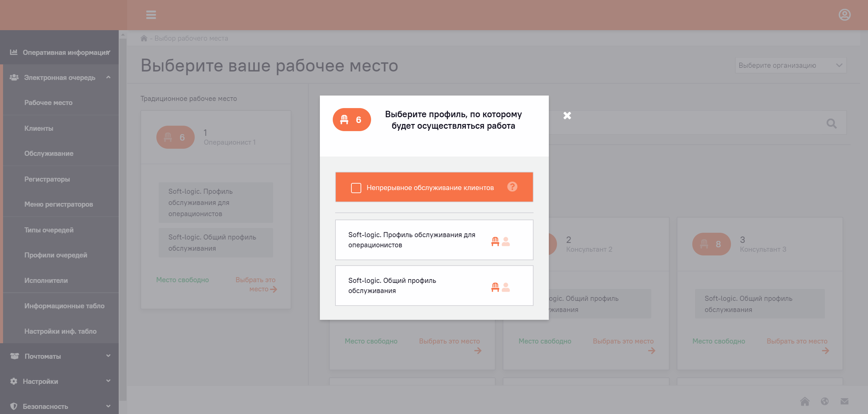Click the home icon in the breadcrumb
The height and width of the screenshot is (414, 868).
pyautogui.click(x=144, y=38)
